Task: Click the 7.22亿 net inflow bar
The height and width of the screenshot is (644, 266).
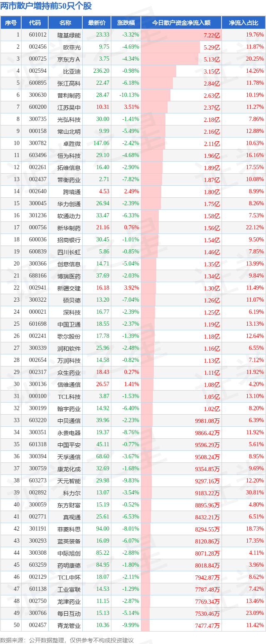Action: click(x=181, y=35)
